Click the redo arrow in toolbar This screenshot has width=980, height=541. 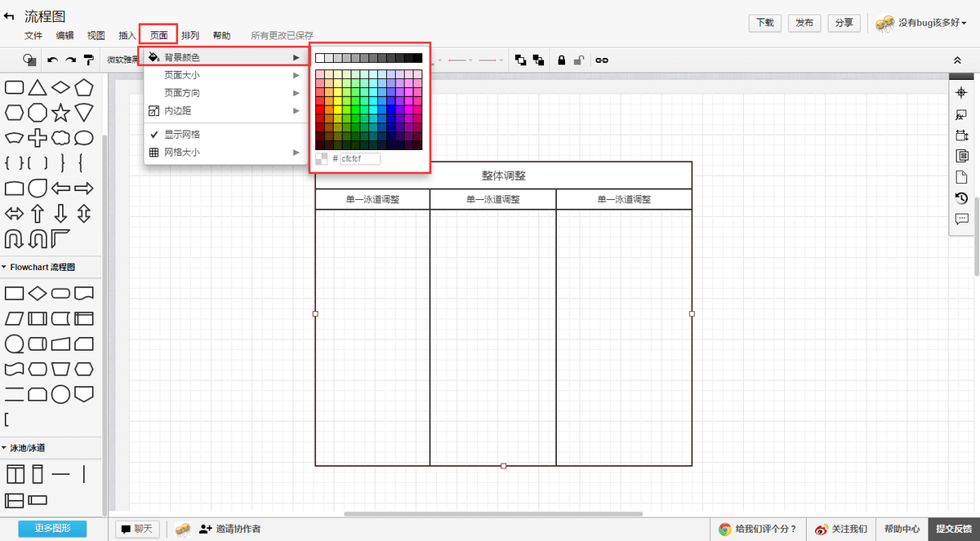click(x=71, y=60)
